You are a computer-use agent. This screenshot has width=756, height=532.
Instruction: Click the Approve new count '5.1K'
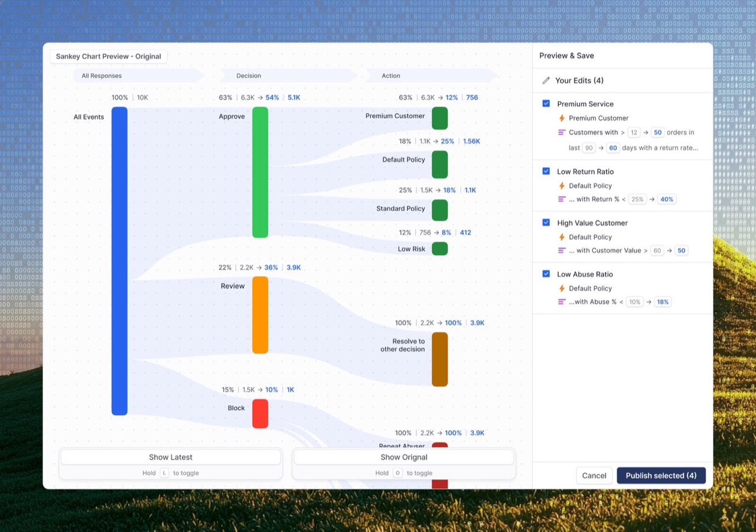pos(294,97)
